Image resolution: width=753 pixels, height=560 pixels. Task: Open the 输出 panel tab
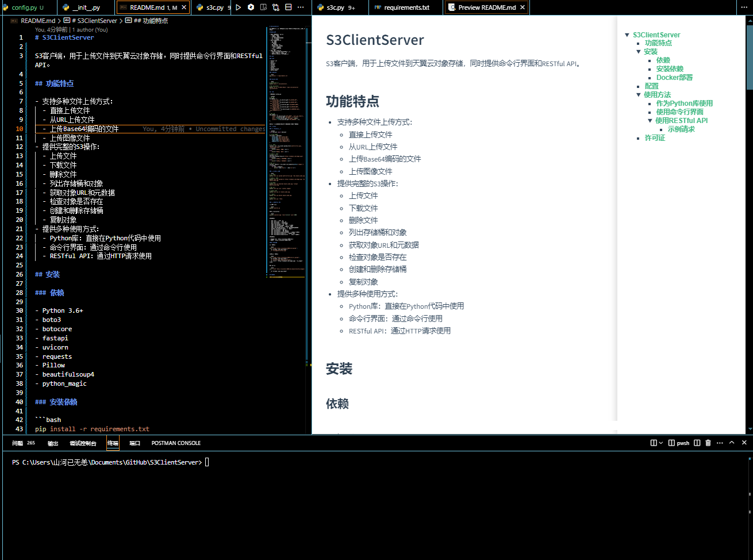point(53,443)
